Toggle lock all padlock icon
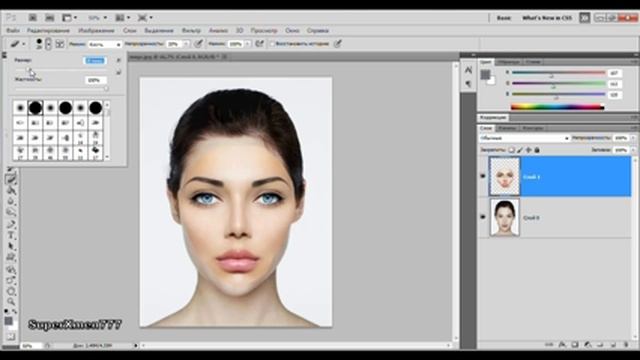640x360 pixels. coord(537,150)
